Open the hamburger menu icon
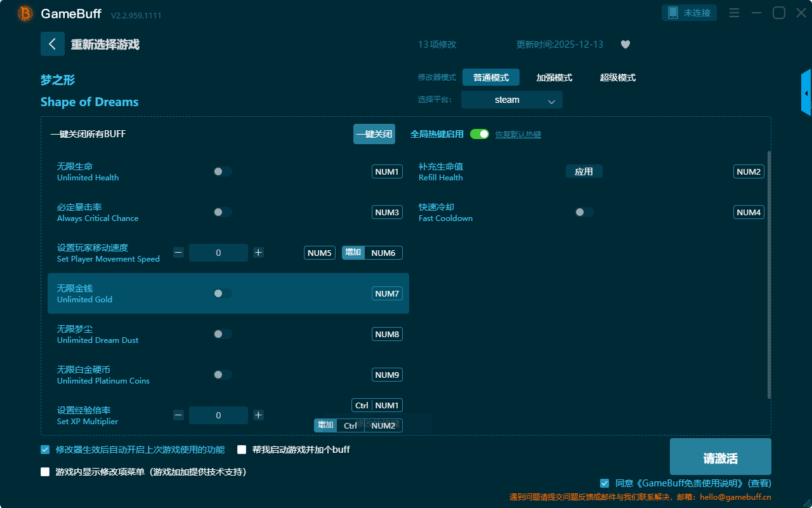The height and width of the screenshot is (508, 812). [x=734, y=13]
